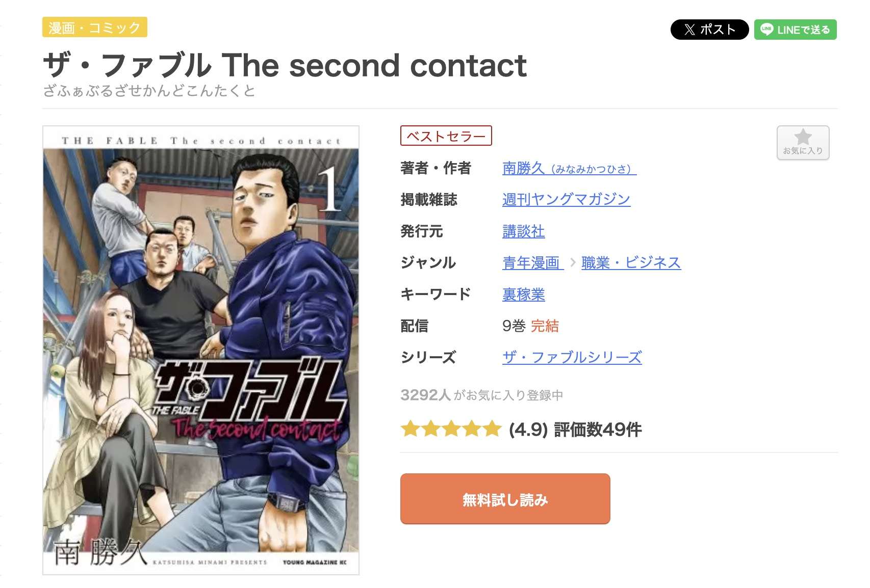Screen dimensions: 870x588
Task: Expand the 職業・ビジネス subgenre
Action: (x=630, y=263)
